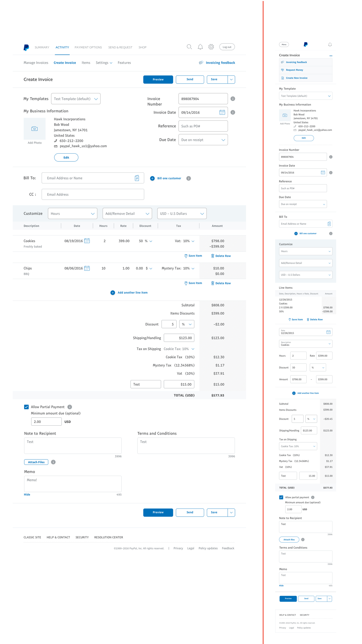Open notifications bell in desktop header
The width and height of the screenshot is (362, 644).
(x=200, y=47)
